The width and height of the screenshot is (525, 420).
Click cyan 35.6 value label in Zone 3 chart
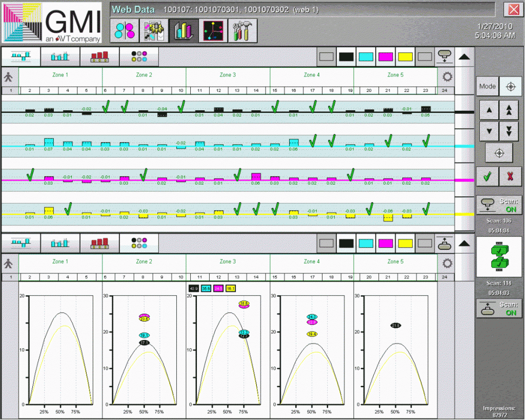coord(206,288)
